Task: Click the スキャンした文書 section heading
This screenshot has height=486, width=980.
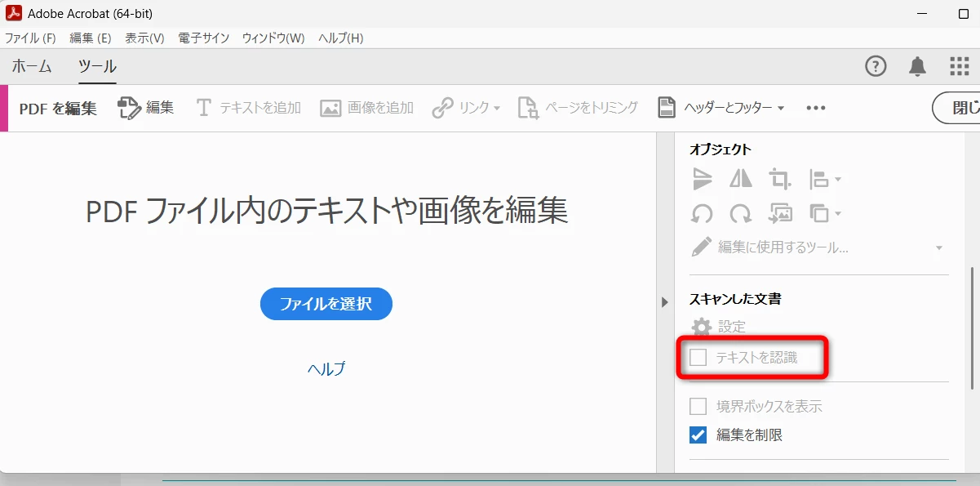Action: click(735, 299)
